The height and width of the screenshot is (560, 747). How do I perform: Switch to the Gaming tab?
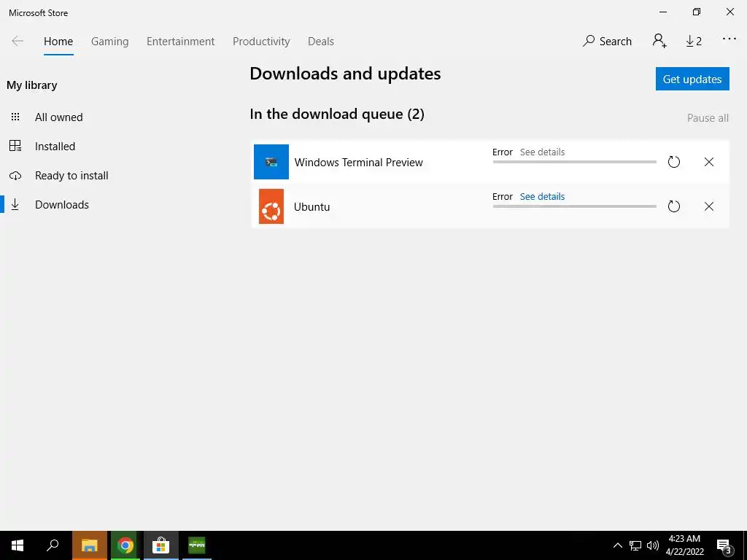[x=109, y=42]
